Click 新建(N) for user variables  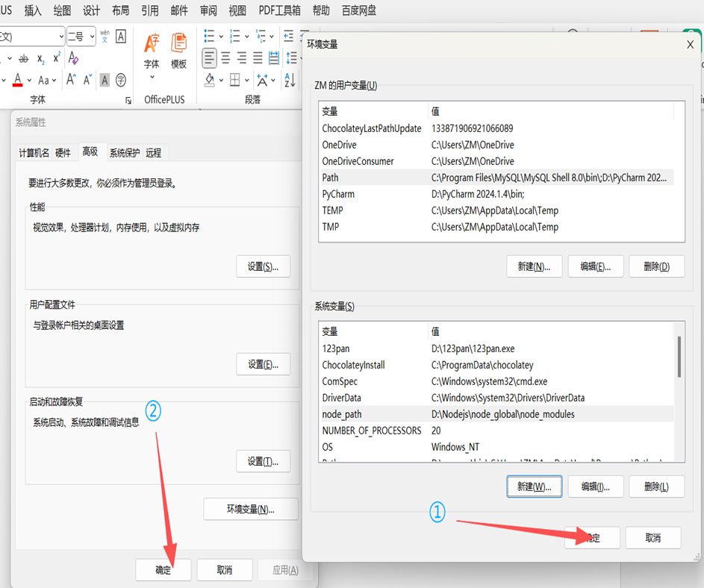click(535, 266)
